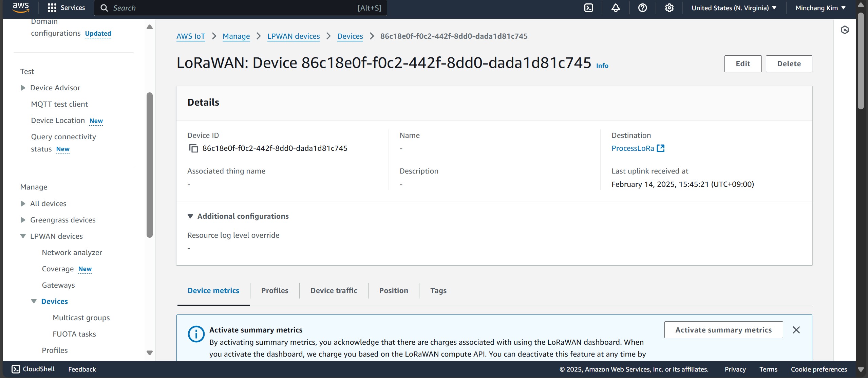This screenshot has height=378, width=868.
Task: Open the AWS home logo
Action: [x=21, y=7]
